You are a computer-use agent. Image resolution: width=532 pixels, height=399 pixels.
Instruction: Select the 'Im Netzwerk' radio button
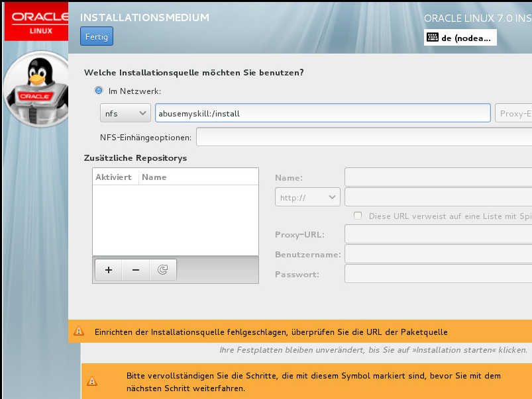point(99,91)
